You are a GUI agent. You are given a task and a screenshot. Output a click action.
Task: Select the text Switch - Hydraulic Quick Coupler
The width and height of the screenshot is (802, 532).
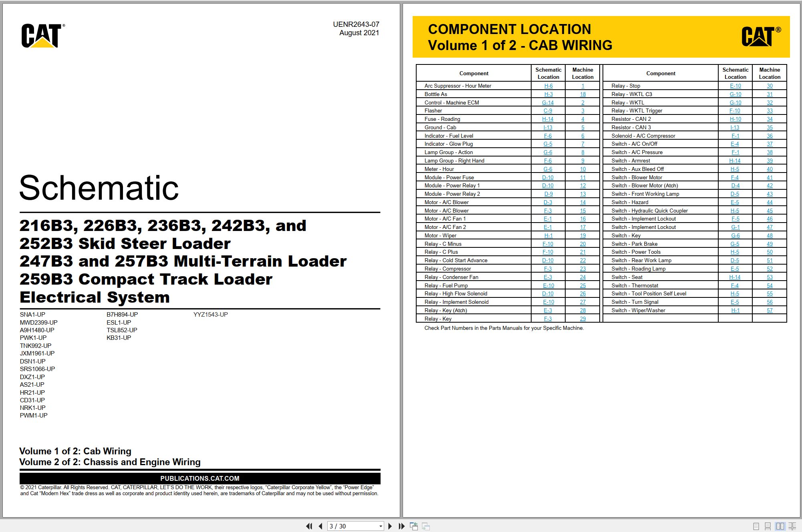[x=649, y=211]
